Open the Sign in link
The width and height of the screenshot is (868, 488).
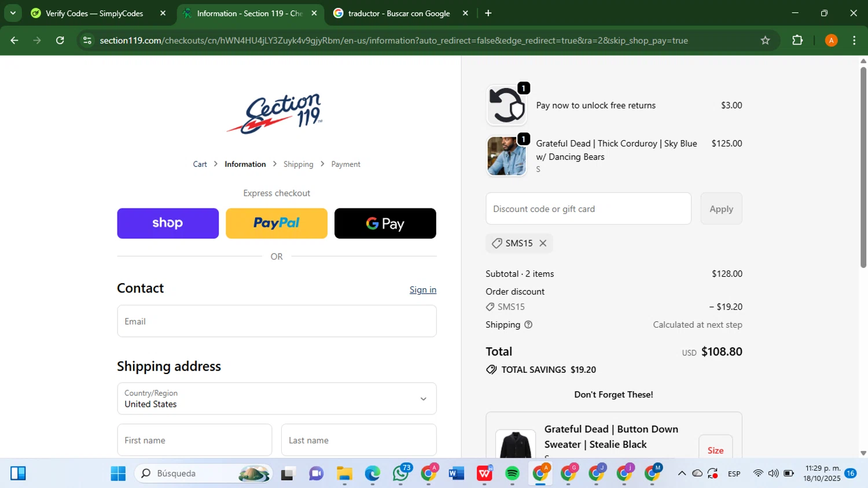pos(423,289)
